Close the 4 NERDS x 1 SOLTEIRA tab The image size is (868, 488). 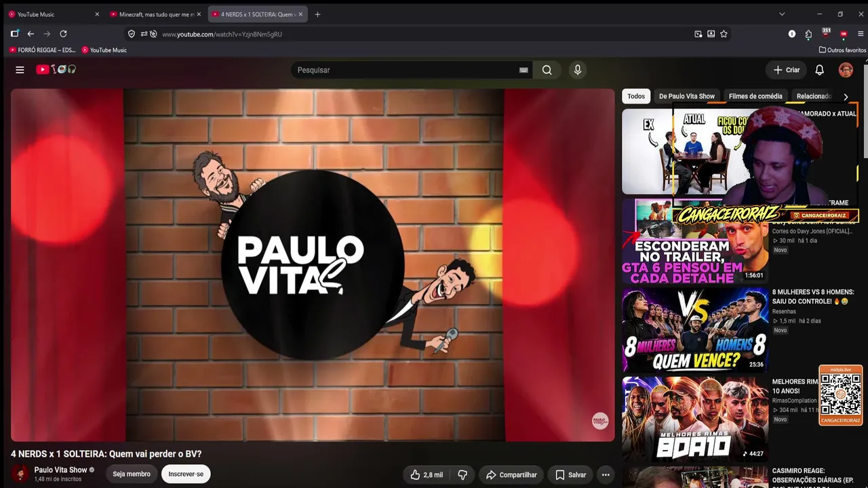coord(300,14)
